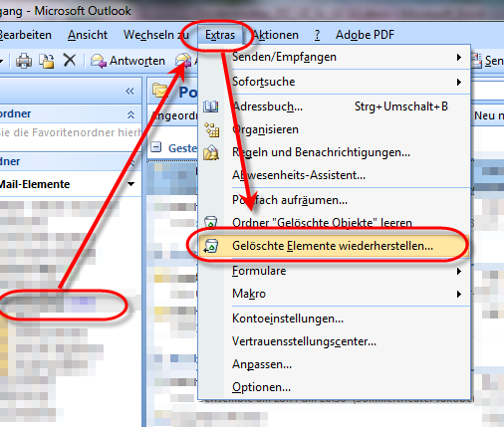
Task: Select Sofortsuche menu entry
Action: [x=335, y=82]
